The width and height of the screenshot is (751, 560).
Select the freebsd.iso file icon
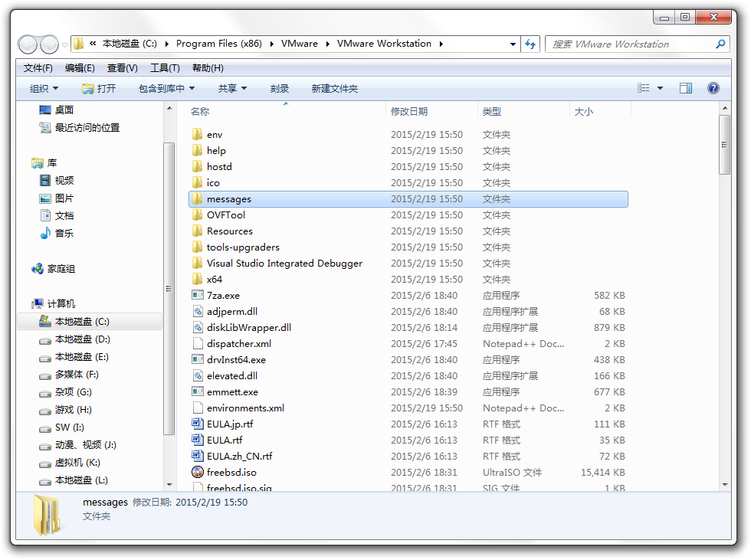click(x=198, y=472)
